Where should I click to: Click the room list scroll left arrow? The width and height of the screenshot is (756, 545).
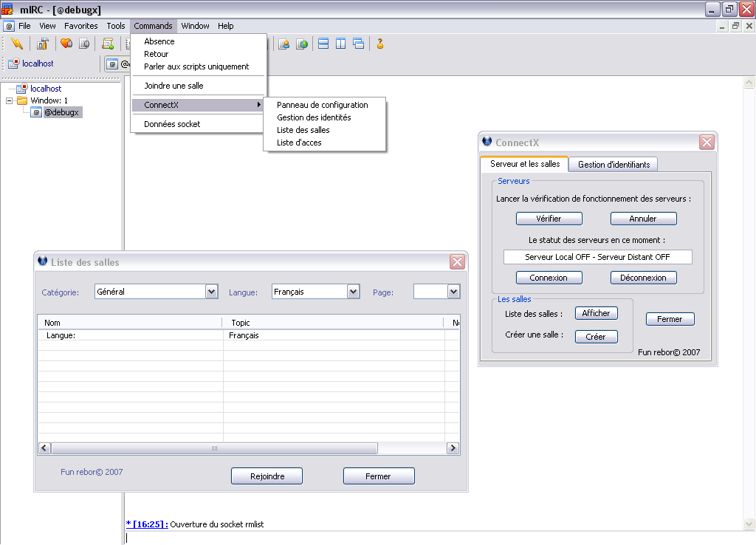point(44,448)
